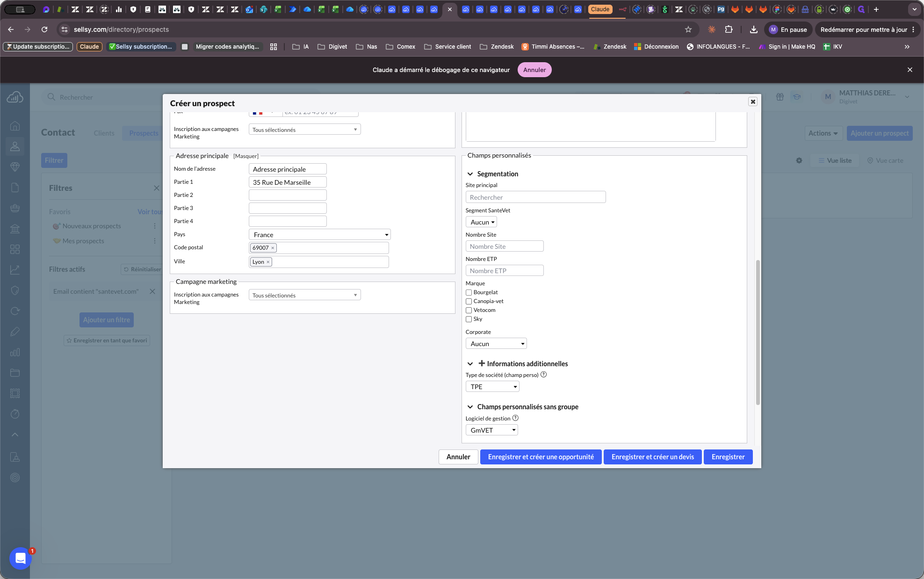Open the folder icon in sidebar
Screen dimensions: 924x579
15,373
